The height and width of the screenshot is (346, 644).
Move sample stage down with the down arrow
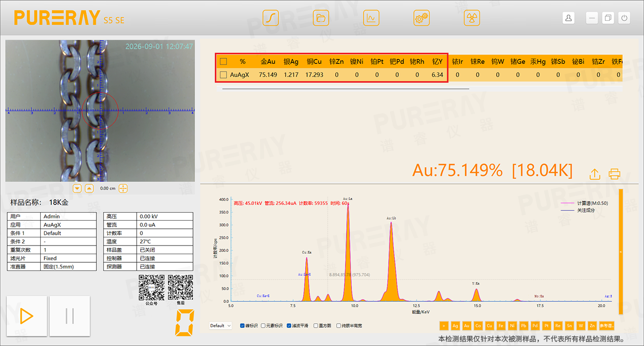tap(77, 188)
